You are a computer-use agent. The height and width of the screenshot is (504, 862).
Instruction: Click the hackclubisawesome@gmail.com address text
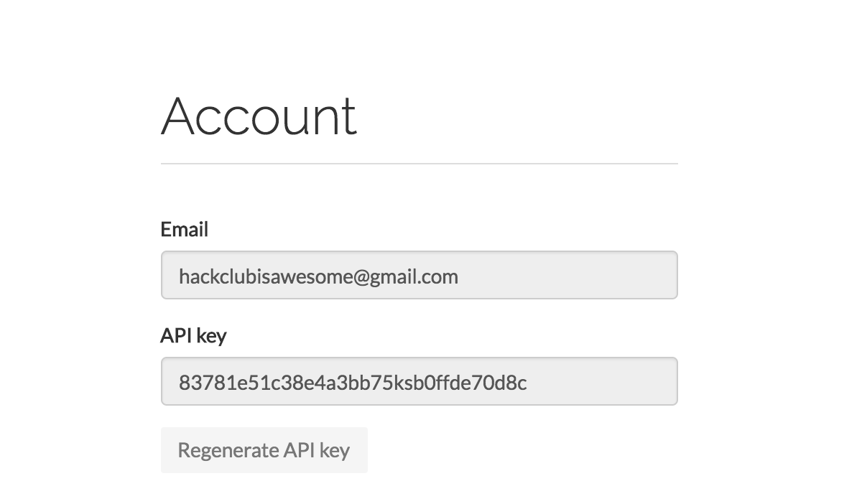pyautogui.click(x=318, y=276)
